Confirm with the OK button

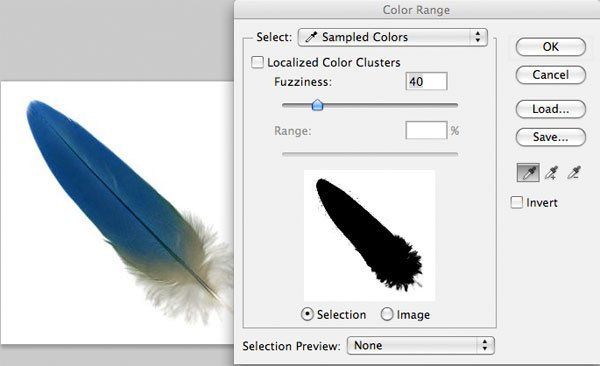(x=551, y=47)
